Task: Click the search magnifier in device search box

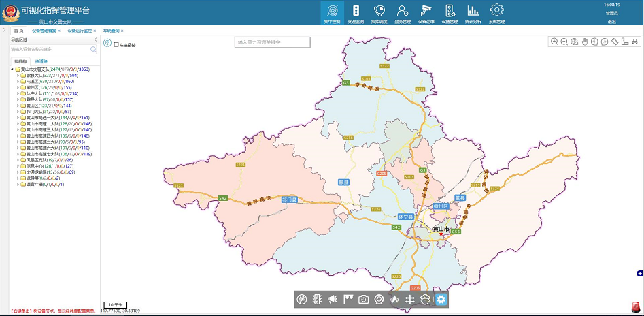Action: click(93, 49)
